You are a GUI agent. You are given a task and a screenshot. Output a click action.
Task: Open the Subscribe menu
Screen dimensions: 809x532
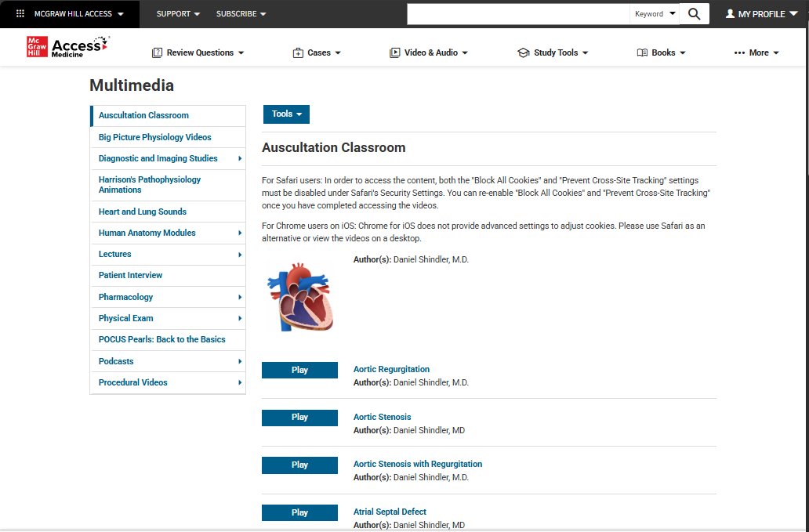(x=241, y=14)
